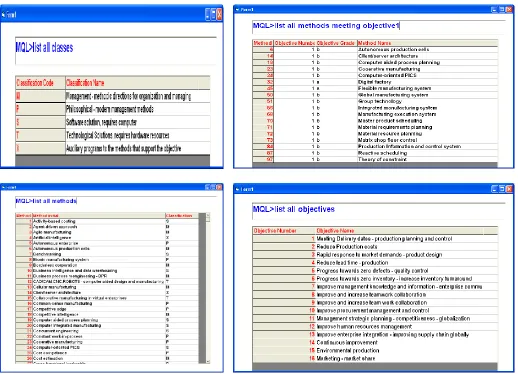Viewport: 518px width, 374px height.
Task: Minimize the 'list all methods meeting objective1' window
Action: click(494, 10)
